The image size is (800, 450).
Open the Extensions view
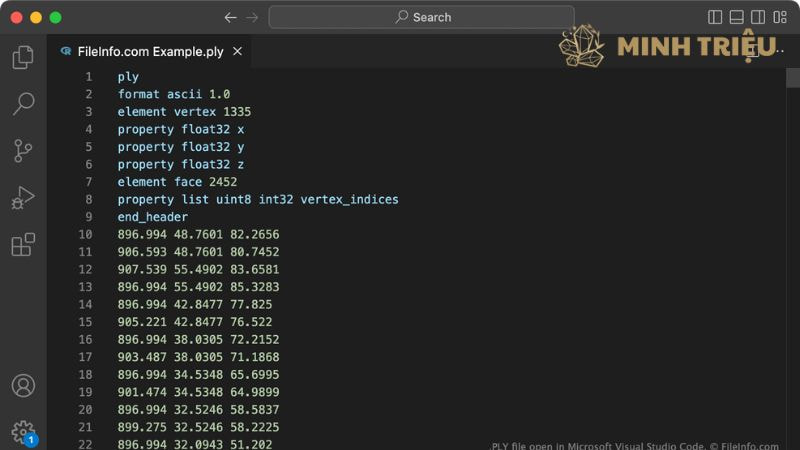coord(23,244)
